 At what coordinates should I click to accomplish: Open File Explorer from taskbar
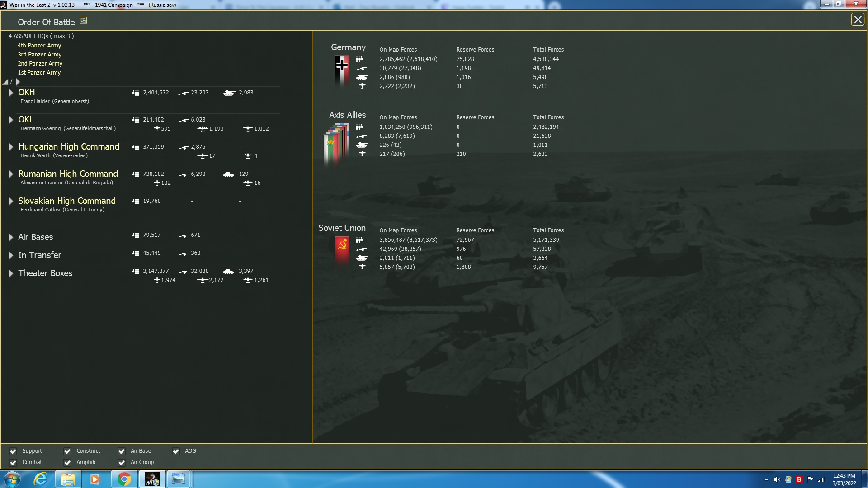(68, 479)
